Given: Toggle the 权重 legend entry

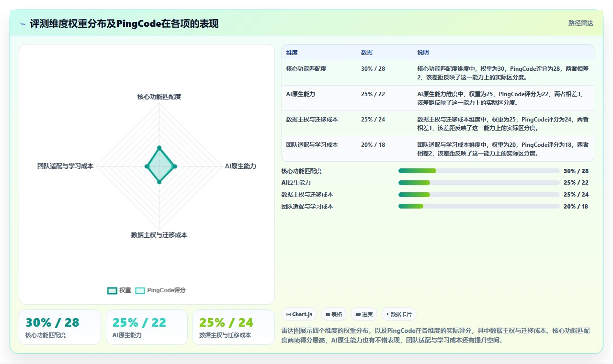Looking at the screenshot, I should point(119,290).
